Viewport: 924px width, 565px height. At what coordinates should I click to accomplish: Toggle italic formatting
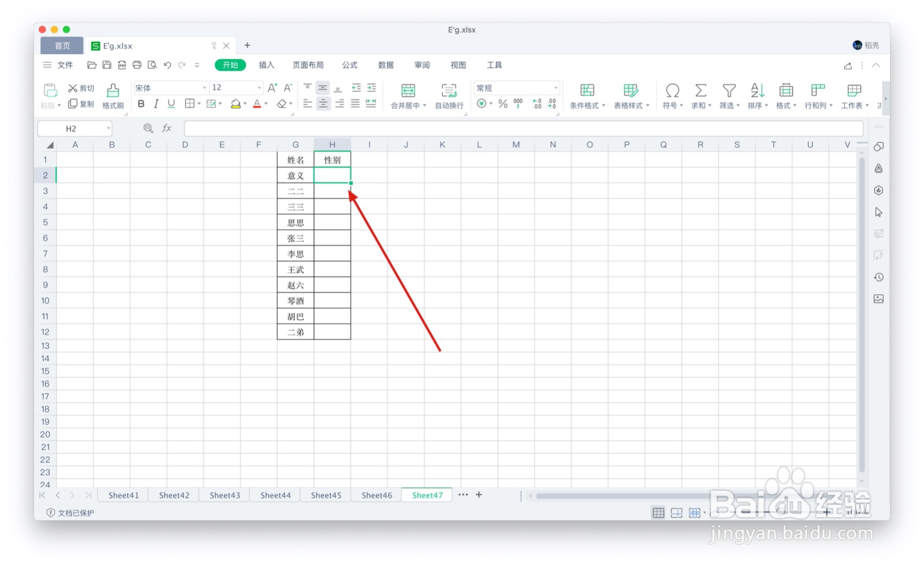tap(156, 104)
